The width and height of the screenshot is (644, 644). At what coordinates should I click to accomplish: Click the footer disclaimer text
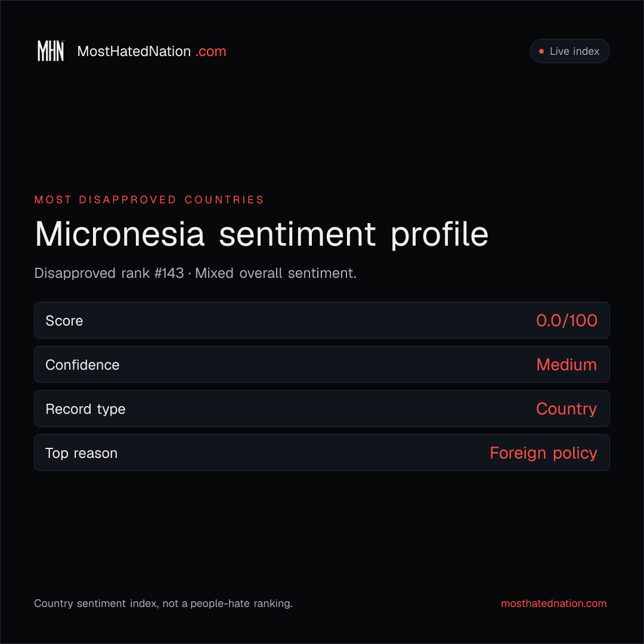[x=163, y=603]
